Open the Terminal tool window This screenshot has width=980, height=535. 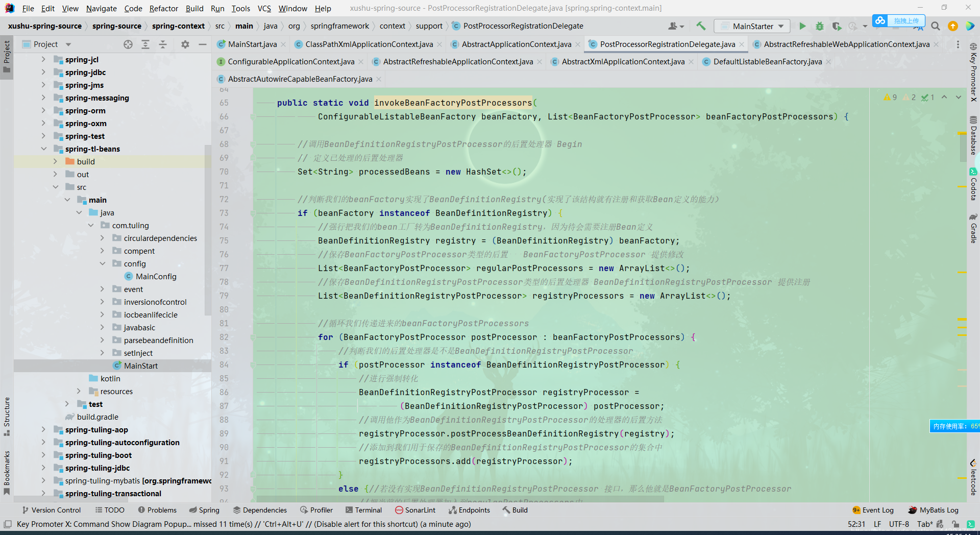(363, 510)
